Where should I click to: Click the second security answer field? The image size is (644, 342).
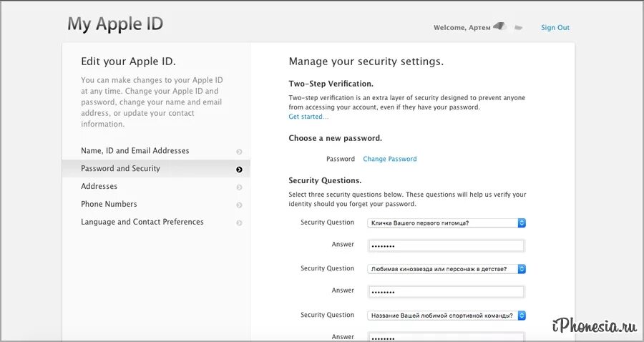(446, 292)
